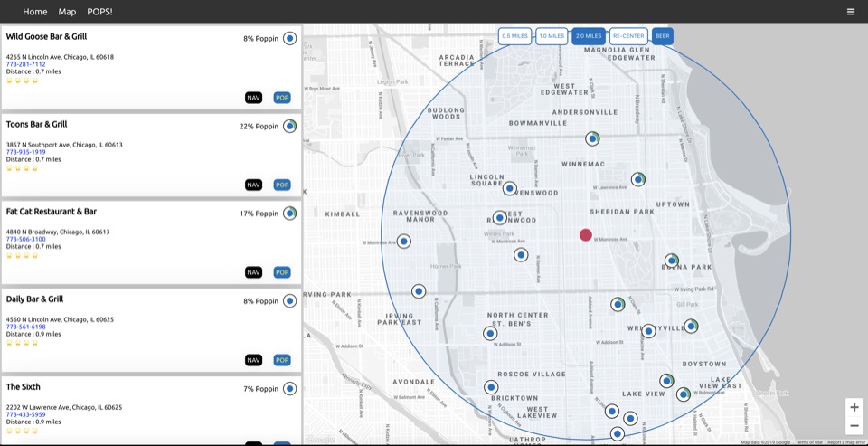Click Wild Goose Bar & Grill title
Screen dimensions: 868x446
click(46, 36)
